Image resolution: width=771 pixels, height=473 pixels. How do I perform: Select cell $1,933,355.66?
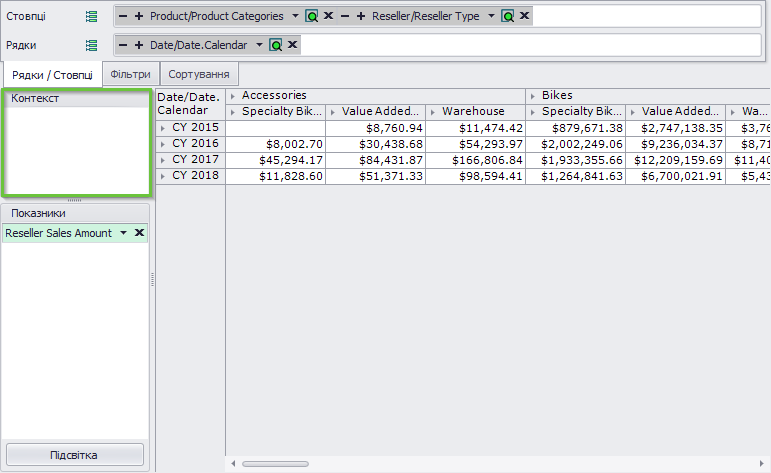(x=576, y=160)
